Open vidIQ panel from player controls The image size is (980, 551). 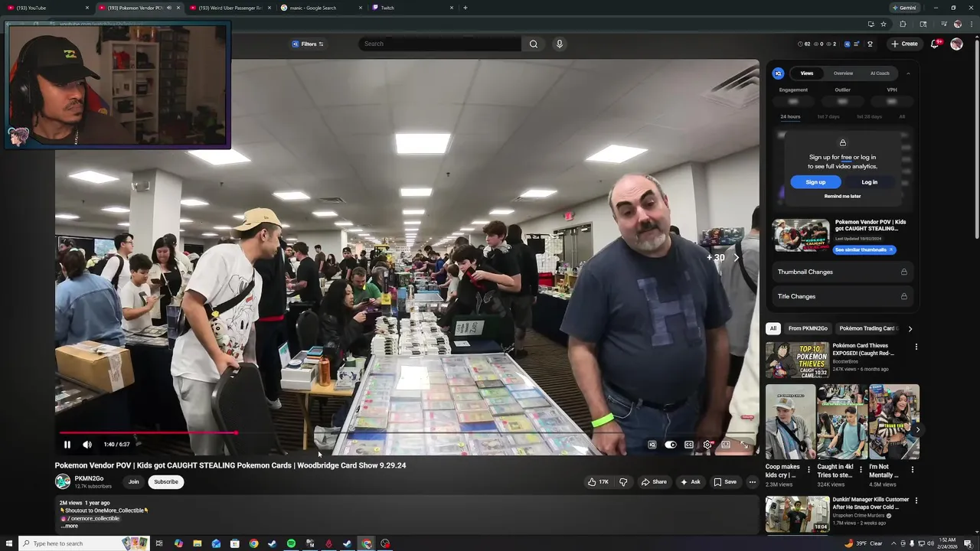pyautogui.click(x=652, y=445)
